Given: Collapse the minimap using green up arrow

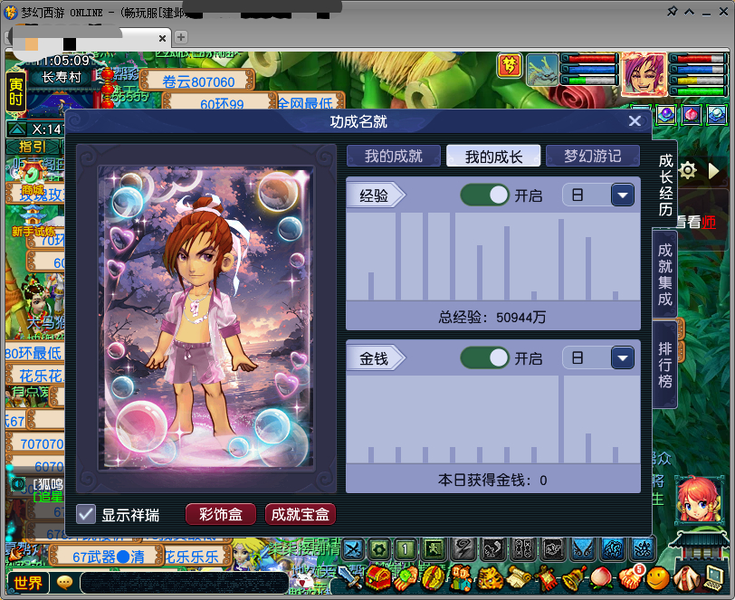Looking at the screenshot, I should [x=17, y=128].
